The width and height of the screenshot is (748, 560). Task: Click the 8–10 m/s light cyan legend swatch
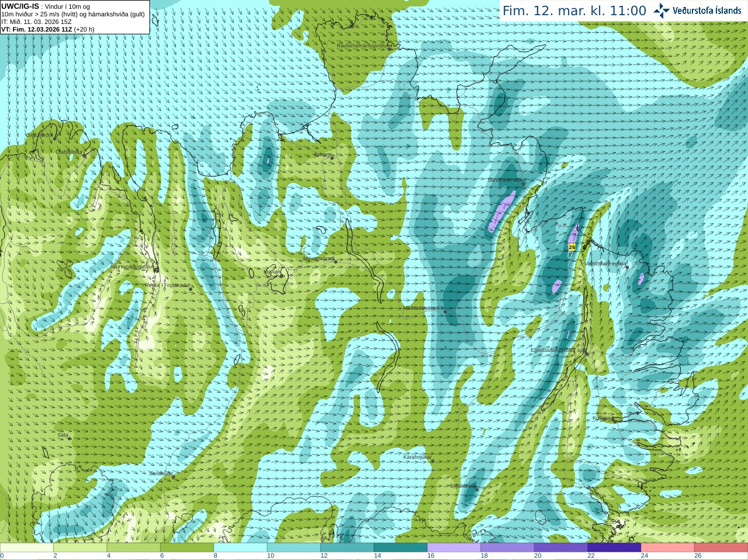click(x=241, y=548)
